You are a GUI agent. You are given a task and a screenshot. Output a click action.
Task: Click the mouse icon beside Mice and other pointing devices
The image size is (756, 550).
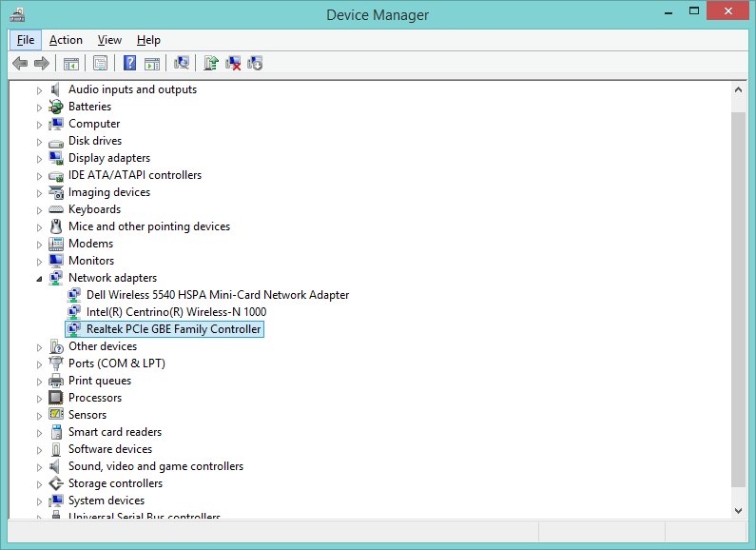[x=56, y=226]
